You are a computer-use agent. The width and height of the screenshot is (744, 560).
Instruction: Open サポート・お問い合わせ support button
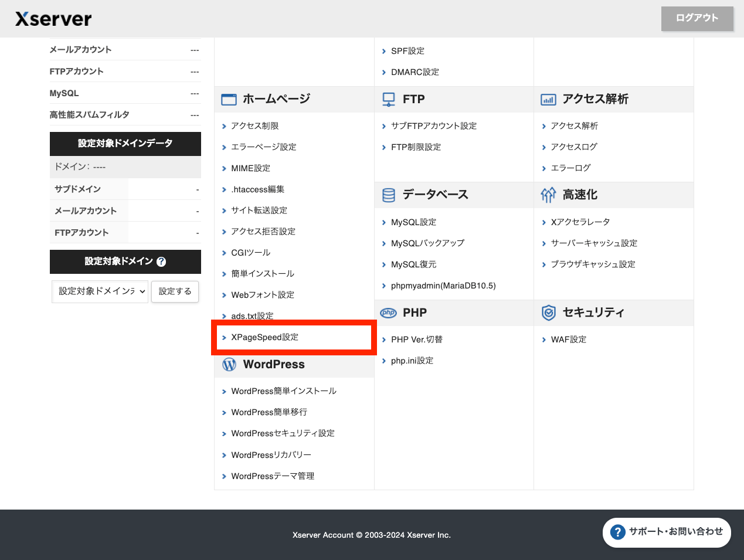click(x=667, y=532)
